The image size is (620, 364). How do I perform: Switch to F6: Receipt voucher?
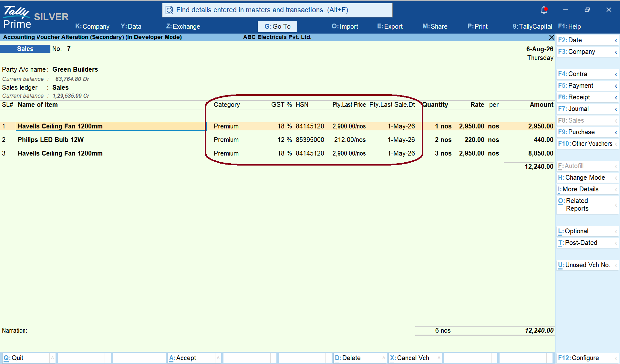585,97
